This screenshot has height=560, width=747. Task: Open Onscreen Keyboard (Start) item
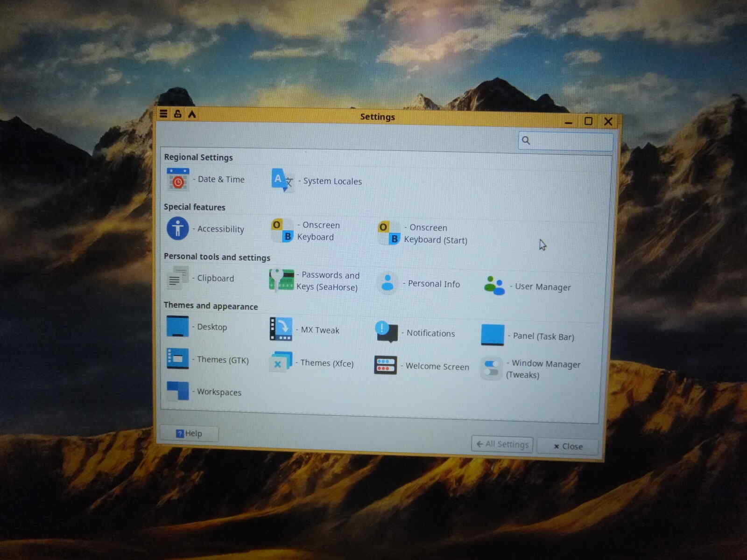(x=423, y=233)
